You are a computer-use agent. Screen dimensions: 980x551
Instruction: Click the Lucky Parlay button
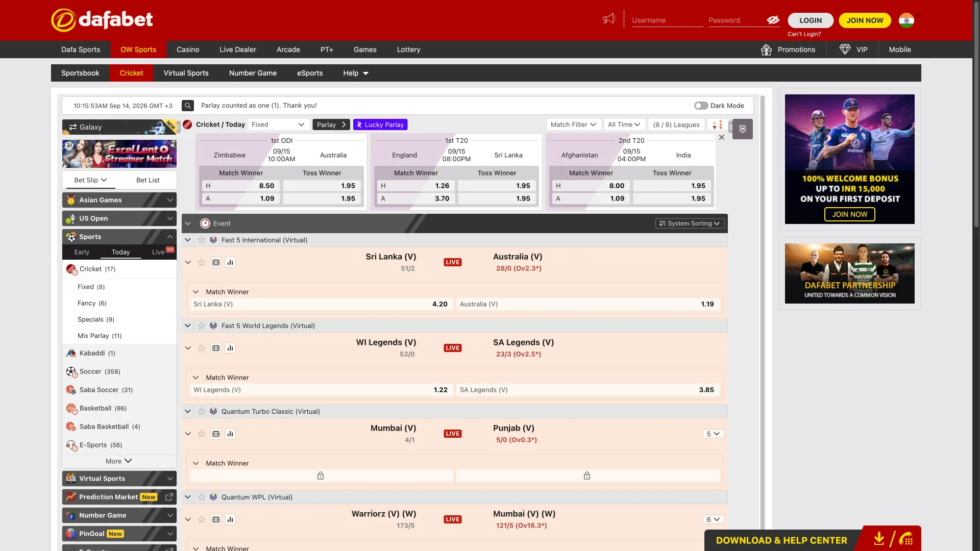(x=380, y=124)
